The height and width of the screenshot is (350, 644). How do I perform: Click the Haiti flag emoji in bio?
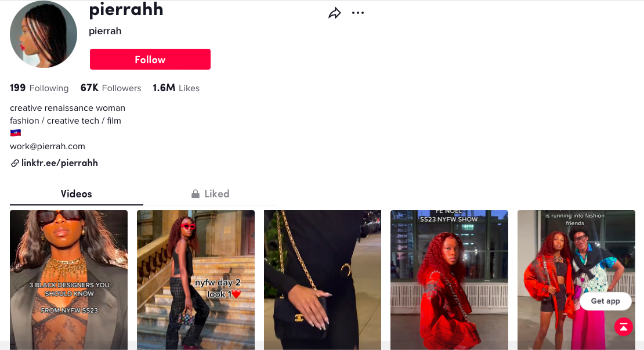[x=16, y=133]
